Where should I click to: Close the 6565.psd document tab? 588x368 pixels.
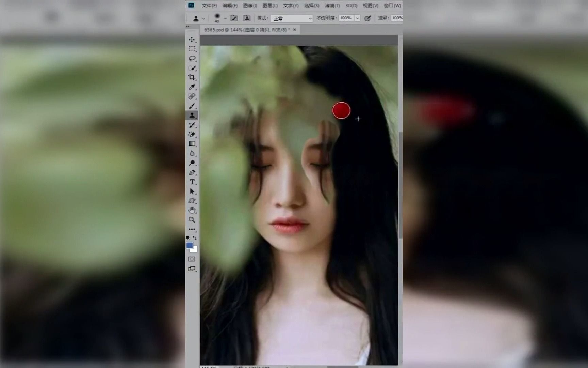295,30
